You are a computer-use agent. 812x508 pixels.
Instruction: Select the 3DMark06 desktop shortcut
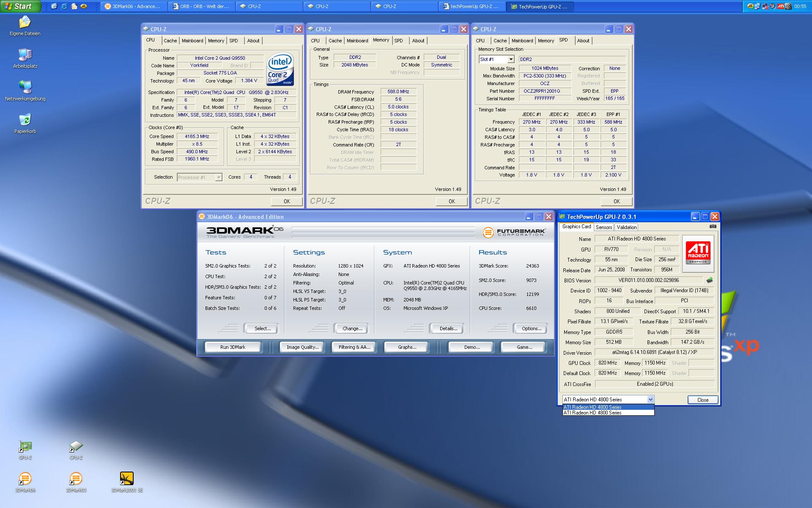pyautogui.click(x=25, y=482)
